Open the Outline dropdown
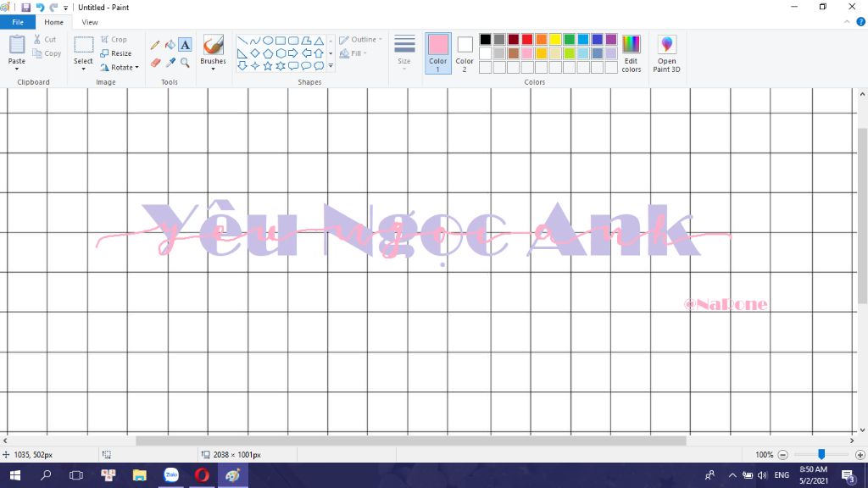Image resolution: width=868 pixels, height=488 pixels. point(360,40)
